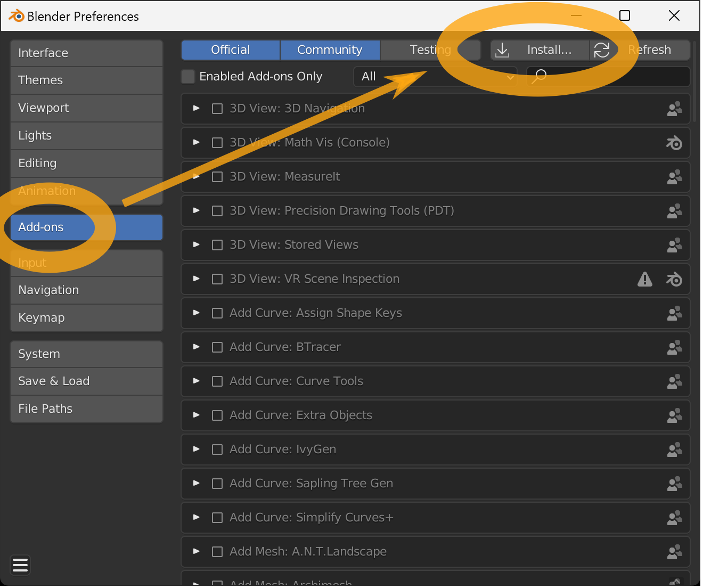
Task: Click the community icon on MeasureIt row
Action: tap(675, 177)
